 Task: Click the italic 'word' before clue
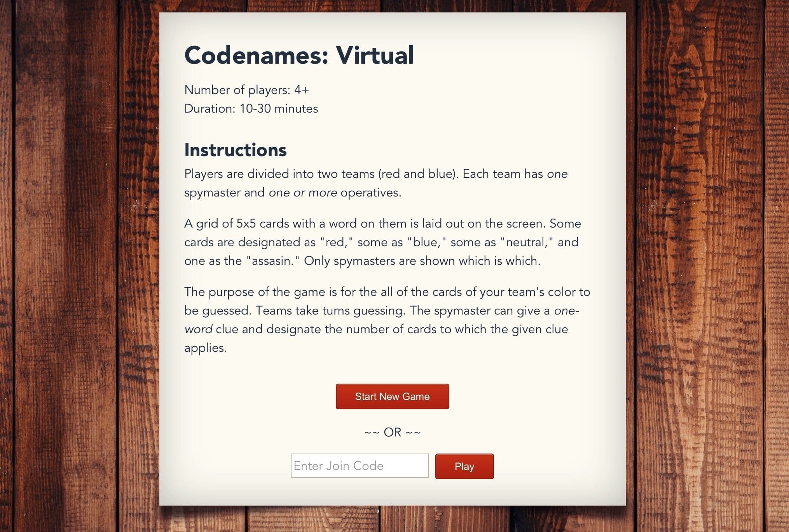pyautogui.click(x=198, y=329)
